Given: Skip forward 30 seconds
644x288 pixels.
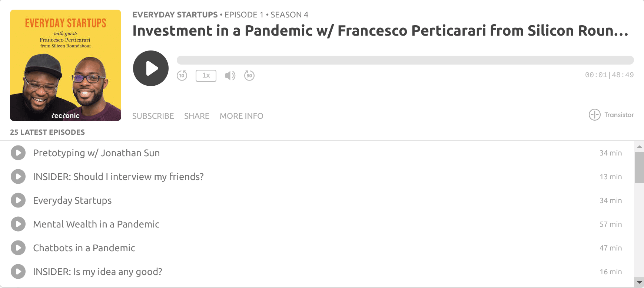Looking at the screenshot, I should (249, 75).
